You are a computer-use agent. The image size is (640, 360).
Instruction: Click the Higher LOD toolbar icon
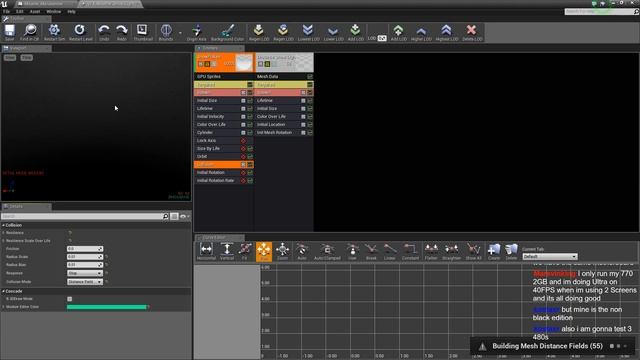421,32
